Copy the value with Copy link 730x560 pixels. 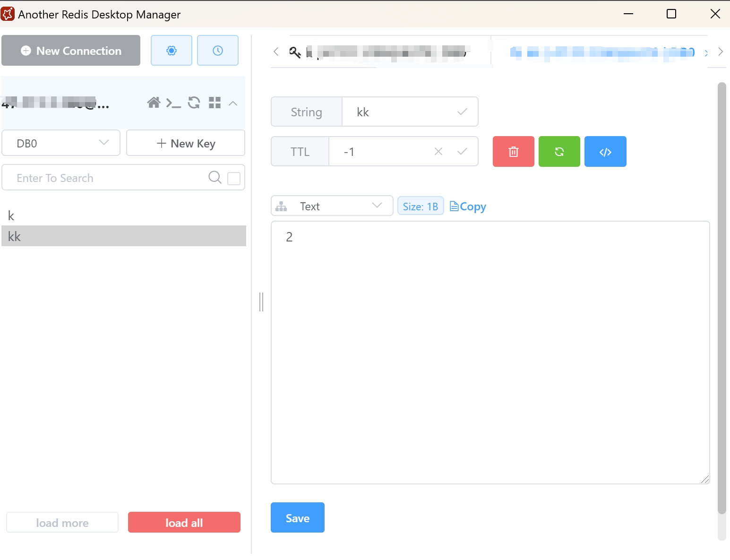(468, 207)
